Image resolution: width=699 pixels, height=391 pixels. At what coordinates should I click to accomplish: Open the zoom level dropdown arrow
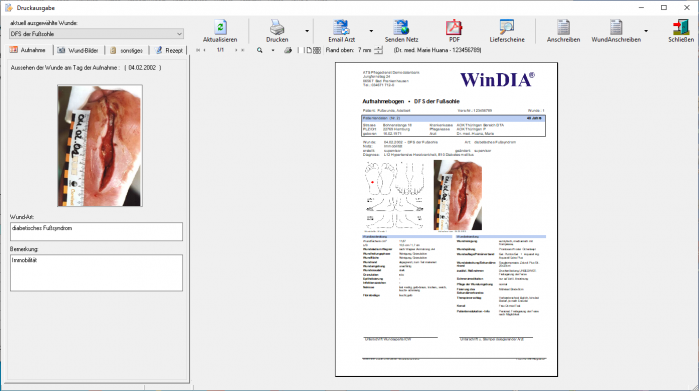[273, 50]
